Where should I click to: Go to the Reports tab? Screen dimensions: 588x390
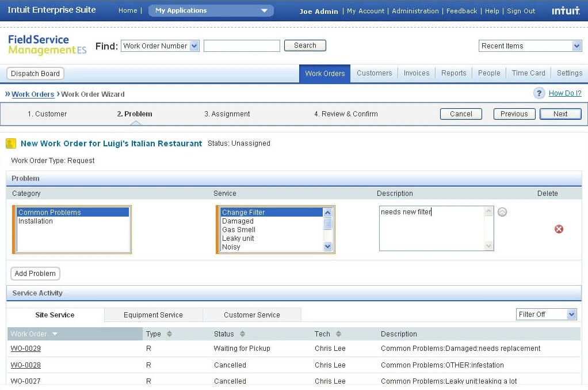(x=454, y=73)
